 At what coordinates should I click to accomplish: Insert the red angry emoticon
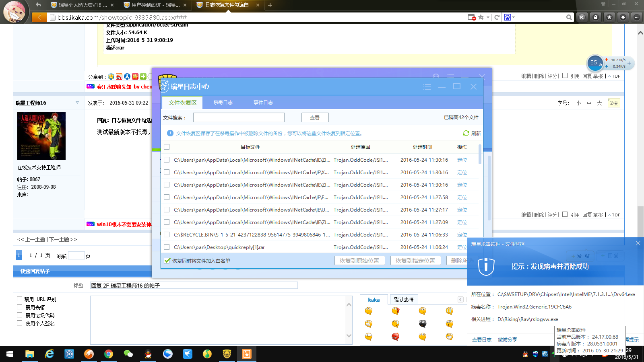point(396,337)
